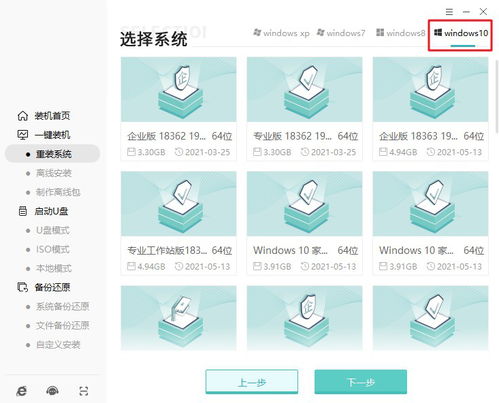Screen dimensions: 499x403
Task: Click the 上一步 previous button
Action: pos(252,382)
